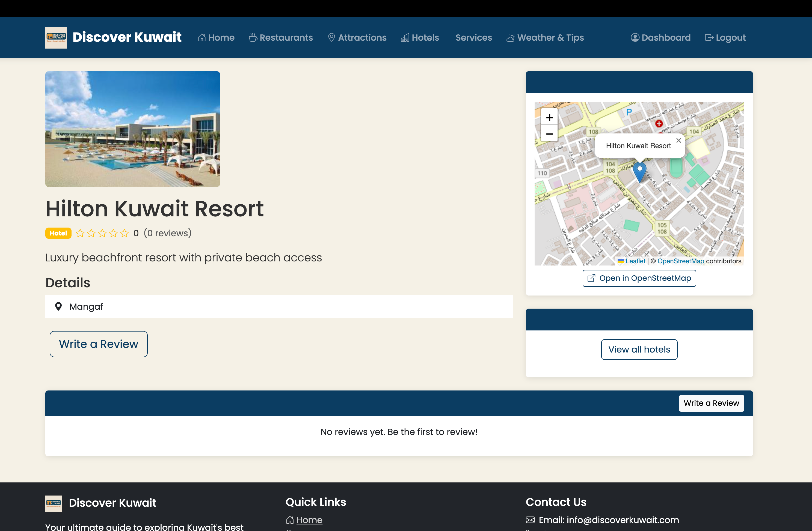Click the blue parking P symbol on map
The width and height of the screenshot is (812, 531).
tap(629, 112)
